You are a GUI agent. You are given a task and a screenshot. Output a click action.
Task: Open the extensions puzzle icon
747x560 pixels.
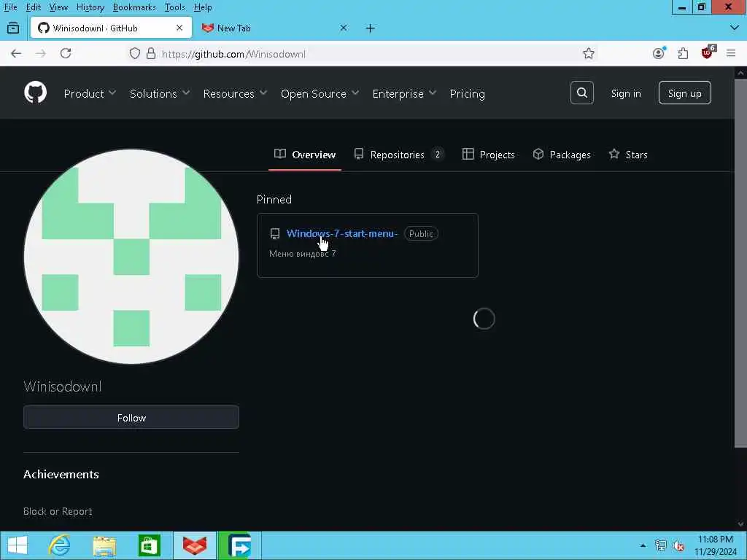coord(683,53)
